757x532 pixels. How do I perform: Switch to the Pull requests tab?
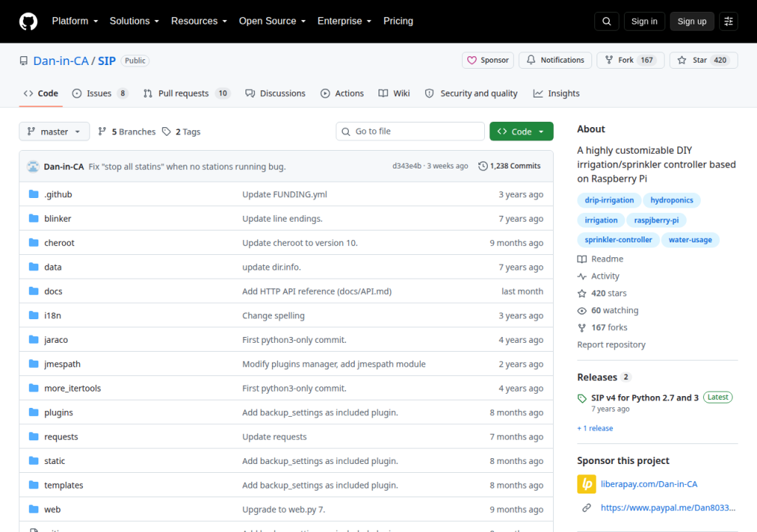187,94
